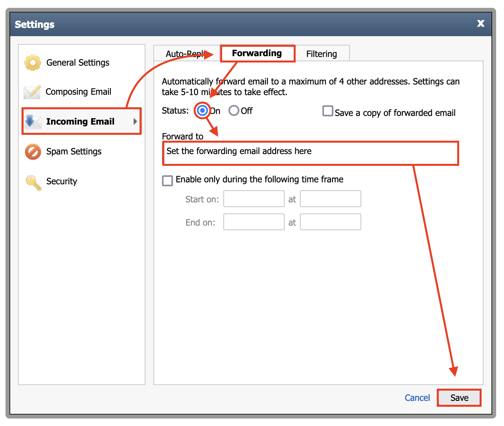Click the Save button
This screenshot has height=426, width=504.
coord(459,398)
